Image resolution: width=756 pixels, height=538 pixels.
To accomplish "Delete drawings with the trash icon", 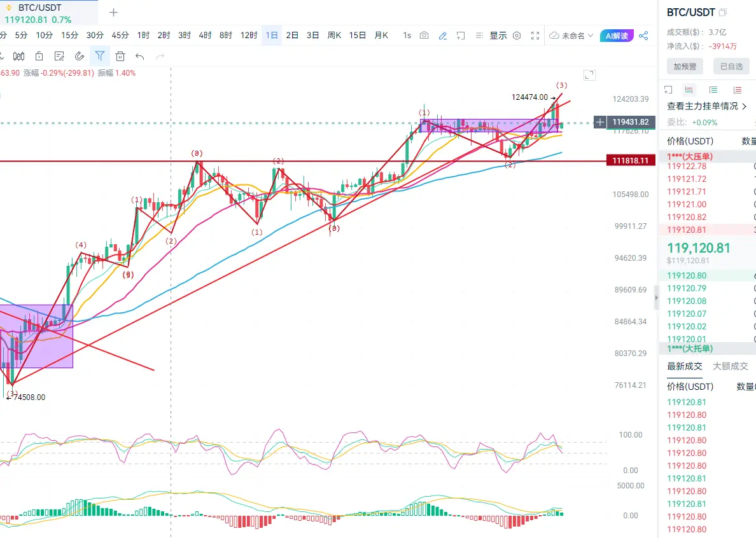I will (x=120, y=57).
